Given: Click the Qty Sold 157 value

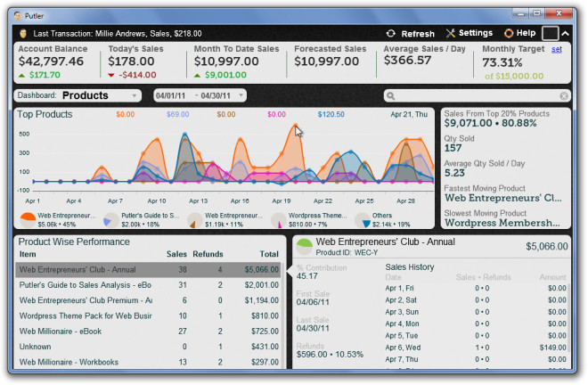Looking at the screenshot, I should pos(453,148).
